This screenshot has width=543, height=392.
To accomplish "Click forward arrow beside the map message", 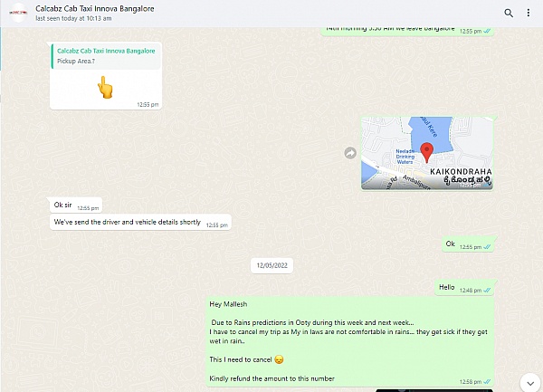I will 350,153.
